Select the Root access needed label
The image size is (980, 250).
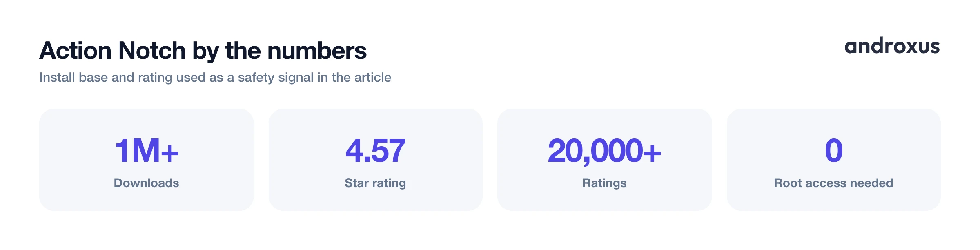834,183
